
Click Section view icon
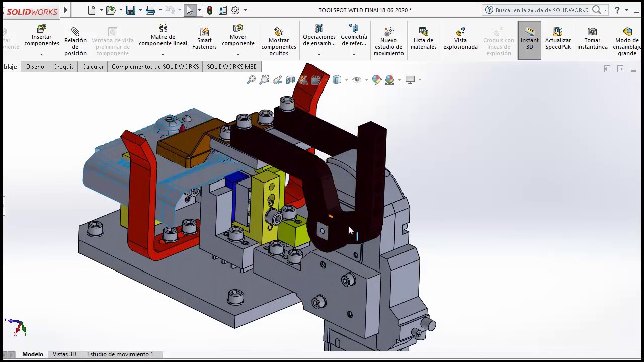(290, 80)
